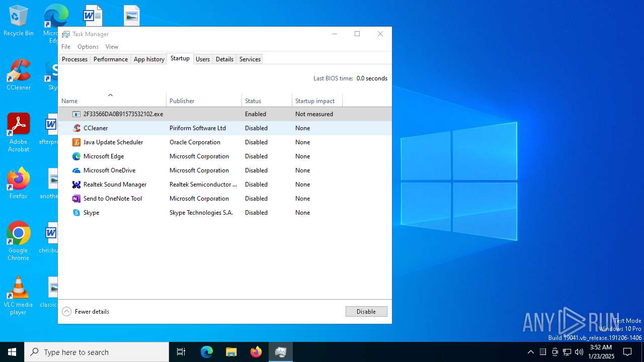
Task: Open the volume control in system tray
Action: [579, 352]
